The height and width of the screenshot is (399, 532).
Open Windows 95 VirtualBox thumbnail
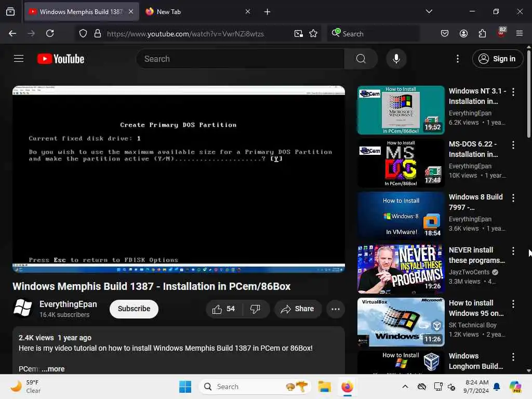pyautogui.click(x=401, y=322)
